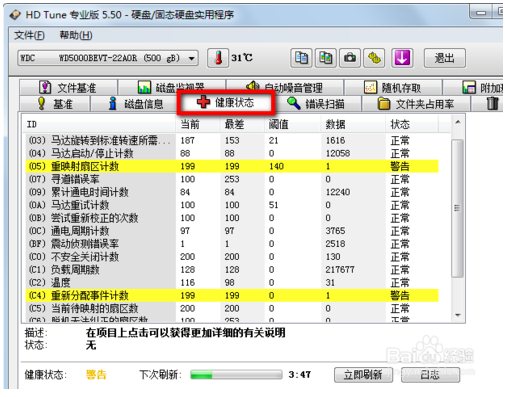
Task: Switch to the 磁盘监视器 tab
Action: tap(172, 87)
